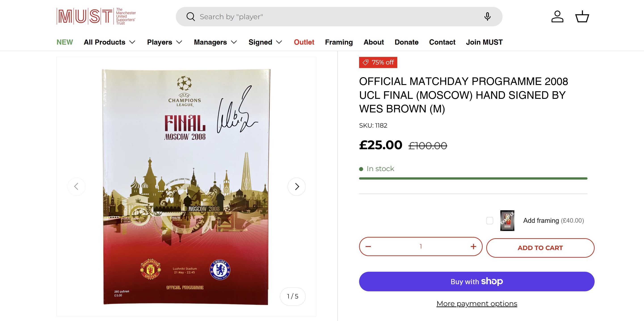Click the framing example thumbnail
Screen dimensions: 644x321
tap(507, 221)
